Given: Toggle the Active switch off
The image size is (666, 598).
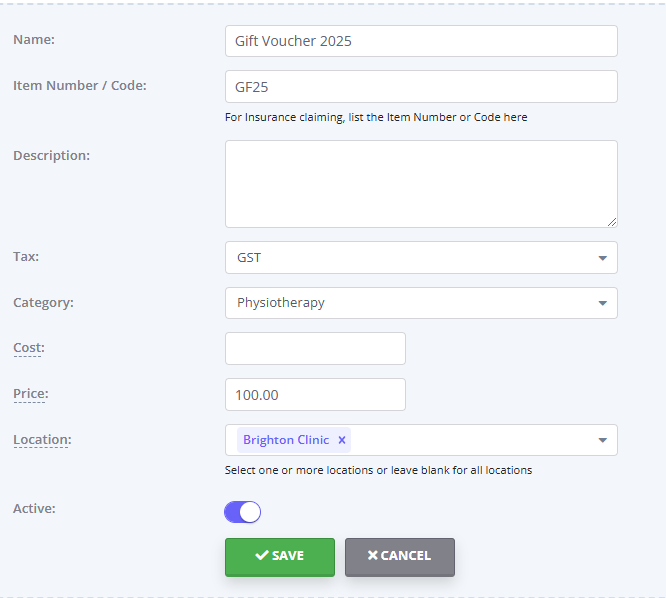Looking at the screenshot, I should tap(243, 512).
